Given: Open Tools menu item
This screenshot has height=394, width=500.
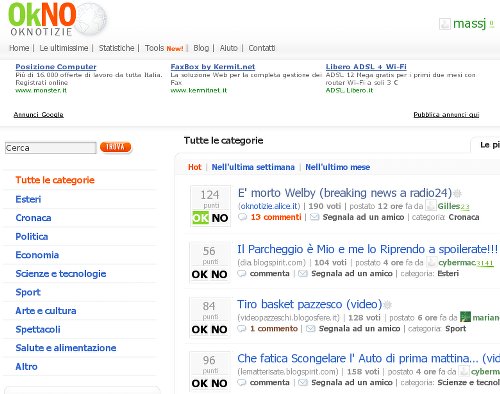Looking at the screenshot, I should [x=154, y=48].
